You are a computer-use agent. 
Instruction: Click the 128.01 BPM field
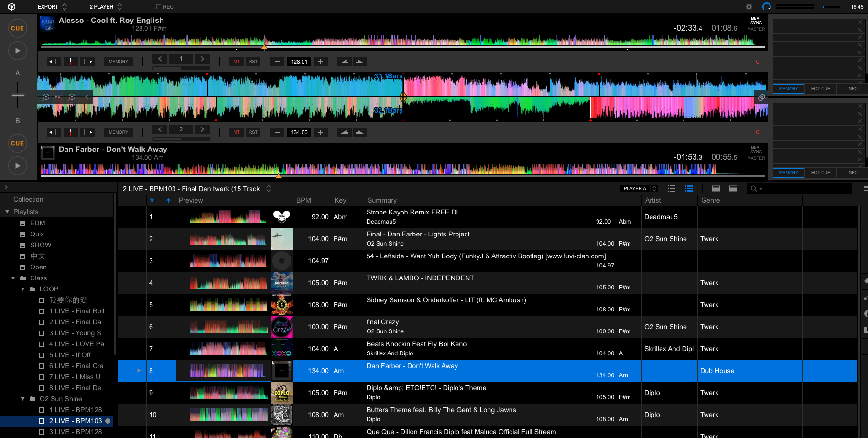click(299, 62)
